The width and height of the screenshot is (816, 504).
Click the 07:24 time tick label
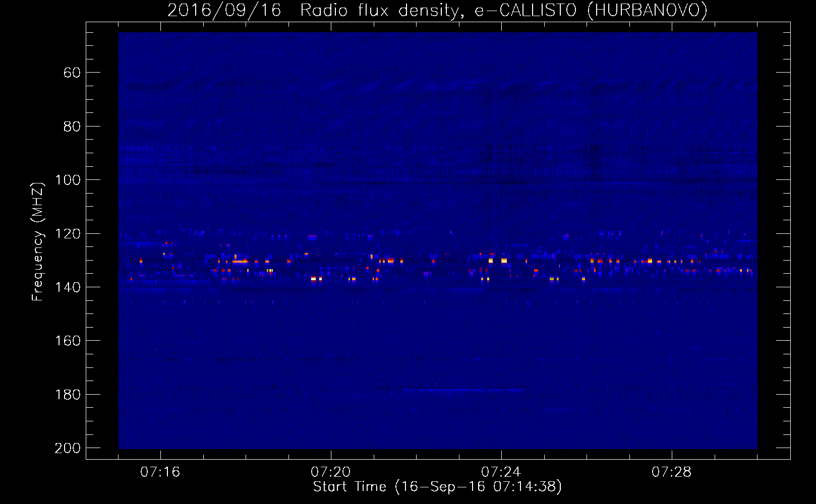pos(501,472)
